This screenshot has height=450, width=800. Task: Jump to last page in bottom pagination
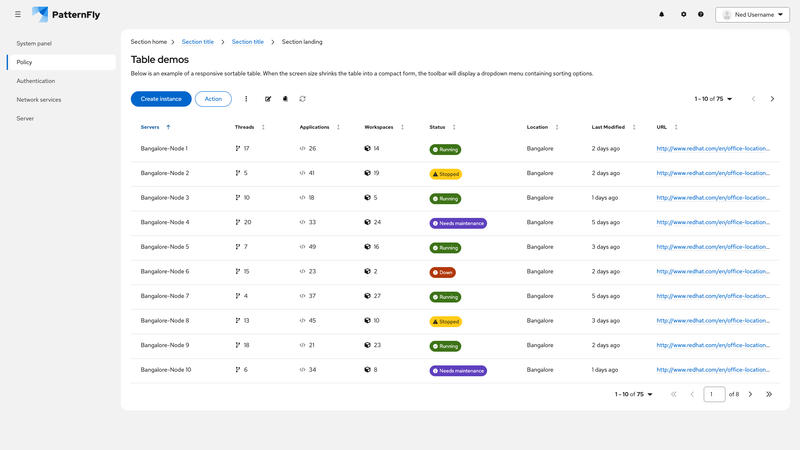tap(769, 394)
